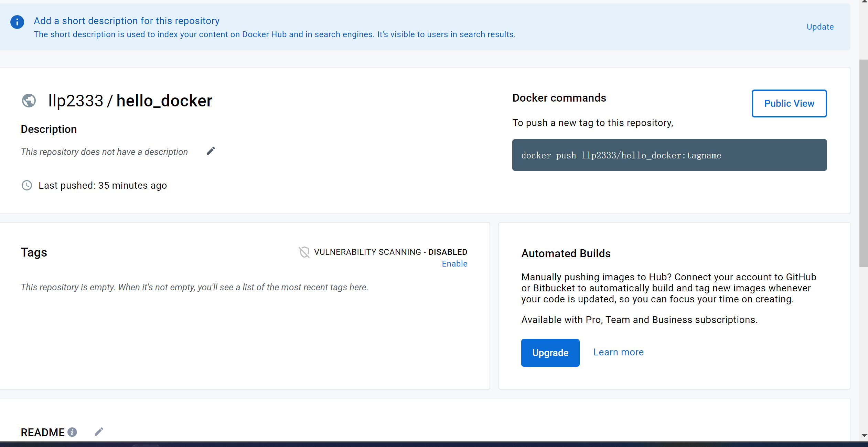Enable vulnerability scanning via Enable link
868x447 pixels.
[x=454, y=264]
